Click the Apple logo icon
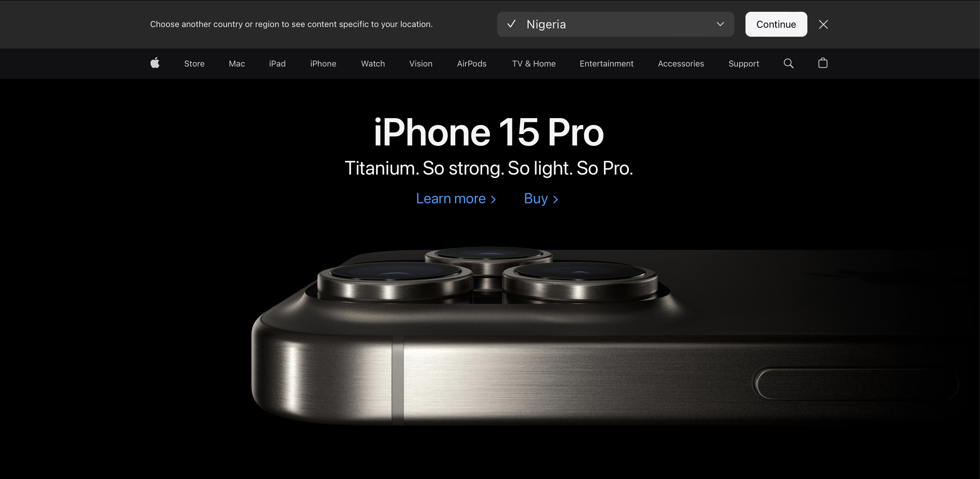 [x=155, y=63]
